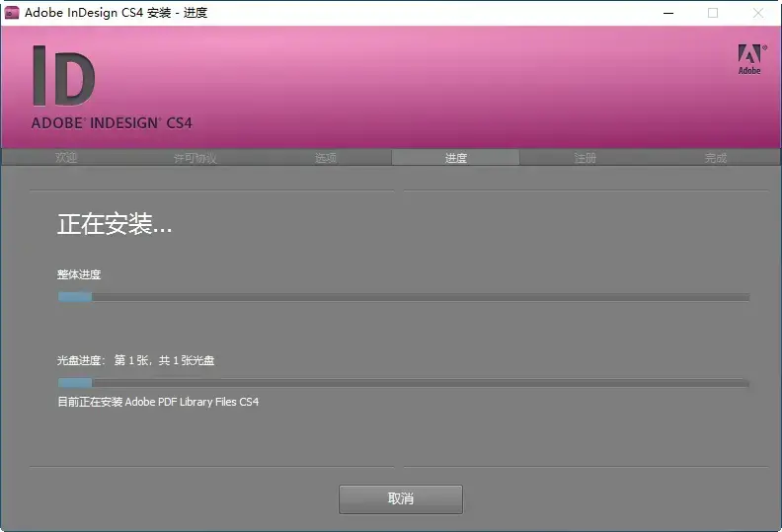Viewport: 782px width, 532px height.
Task: Click the 取消 cancel button
Action: pos(401,498)
